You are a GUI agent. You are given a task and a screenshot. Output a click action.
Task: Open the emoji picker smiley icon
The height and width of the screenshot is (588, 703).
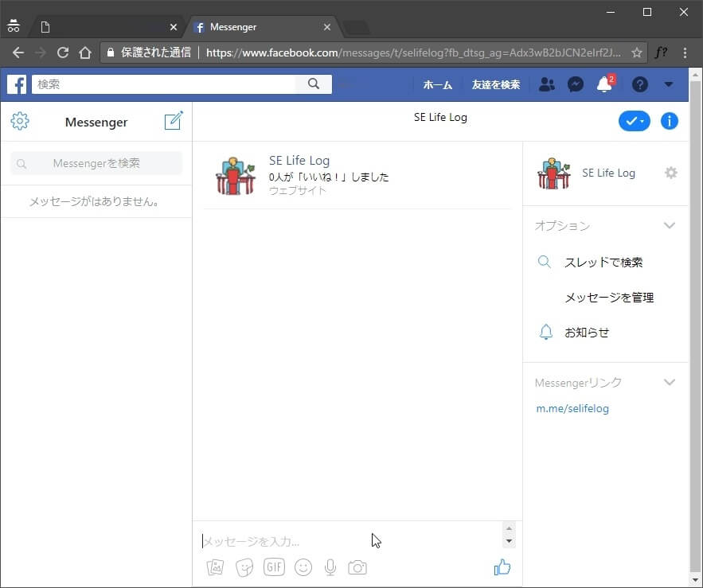point(303,567)
